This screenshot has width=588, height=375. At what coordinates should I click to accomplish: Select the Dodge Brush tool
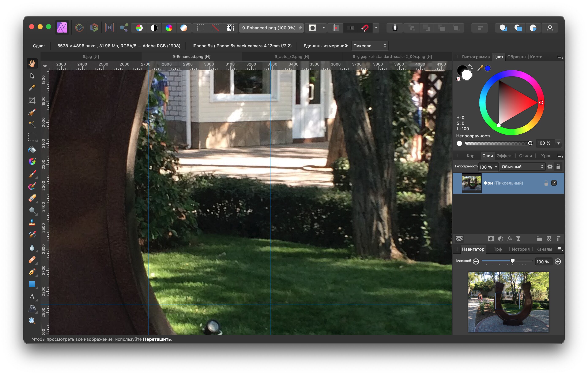pyautogui.click(x=32, y=211)
